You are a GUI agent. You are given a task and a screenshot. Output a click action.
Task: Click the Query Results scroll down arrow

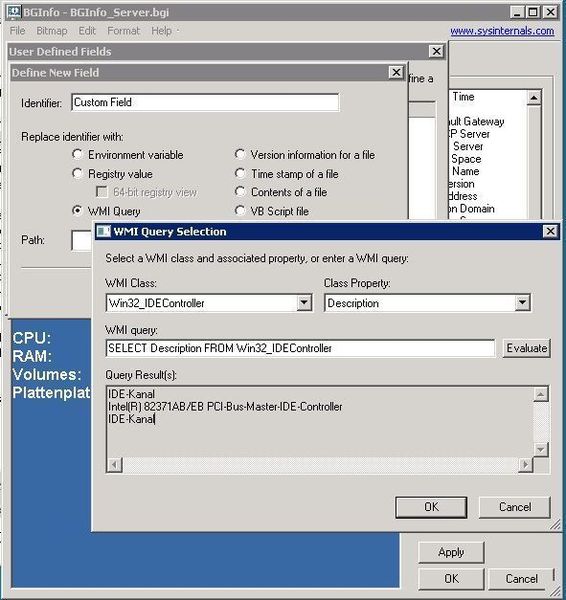pos(541,449)
